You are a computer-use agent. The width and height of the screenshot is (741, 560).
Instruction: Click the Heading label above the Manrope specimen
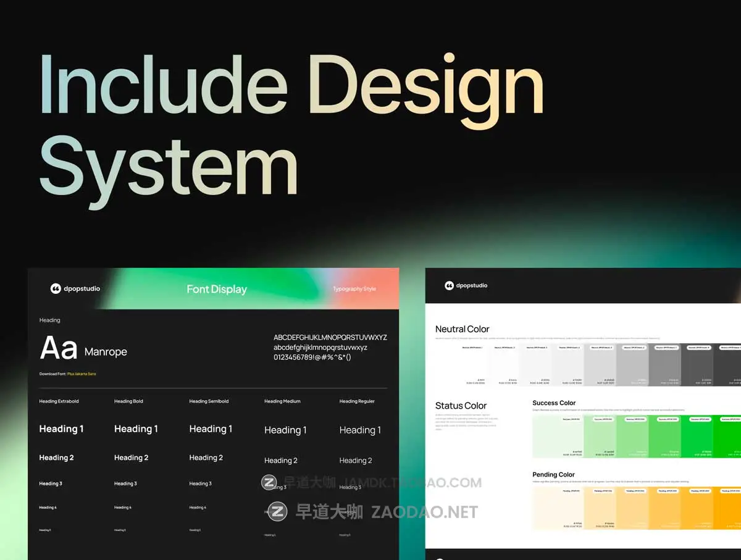click(49, 320)
